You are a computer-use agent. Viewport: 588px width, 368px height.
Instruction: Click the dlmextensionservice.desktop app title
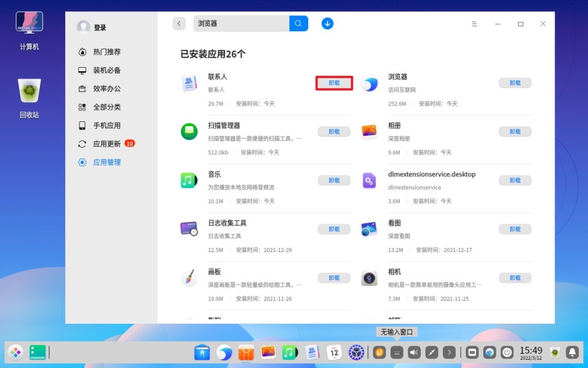[432, 174]
